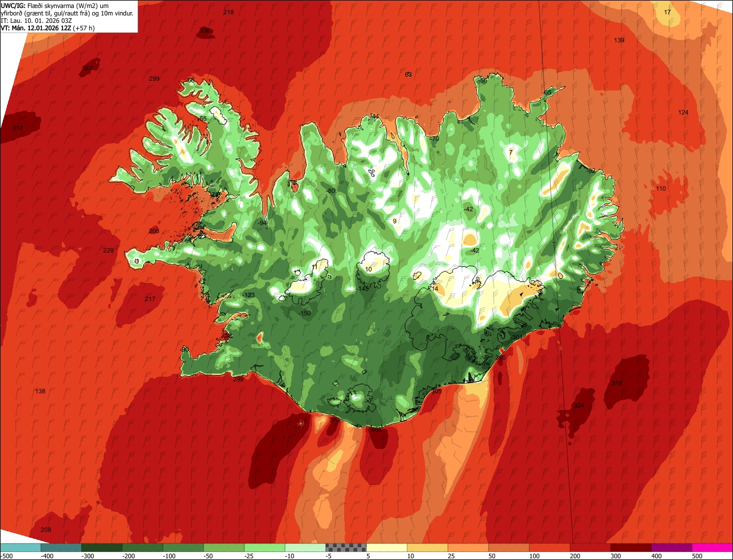733x560 pixels.
Task: Select the 10 to 25 yellow-orange swatch
Action: coord(427,547)
